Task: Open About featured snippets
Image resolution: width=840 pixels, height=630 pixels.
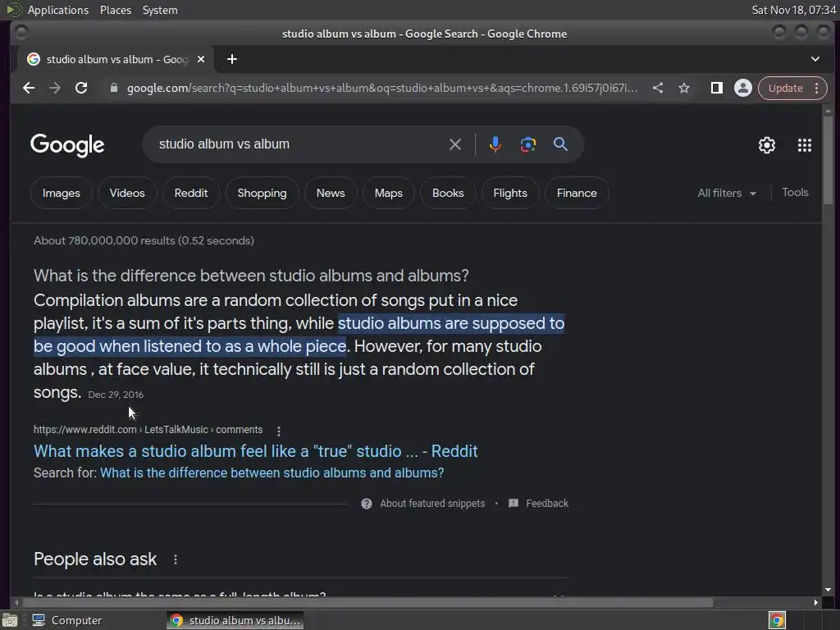Action: pos(432,504)
